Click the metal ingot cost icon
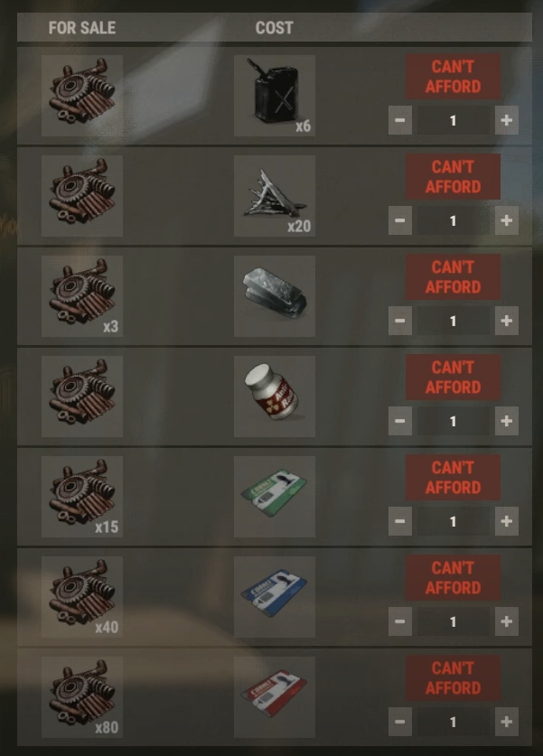Screen dimensions: 543x756 pyautogui.click(x=275, y=296)
